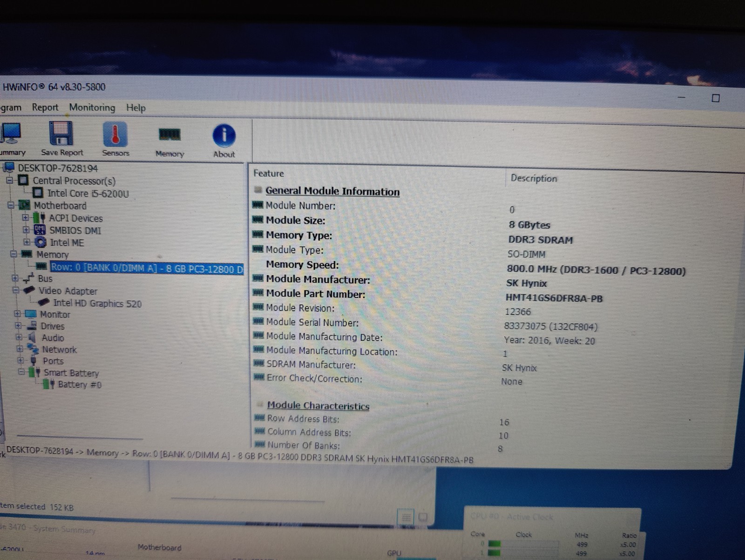Click the Feature column header
This screenshot has width=745, height=560.
[269, 173]
